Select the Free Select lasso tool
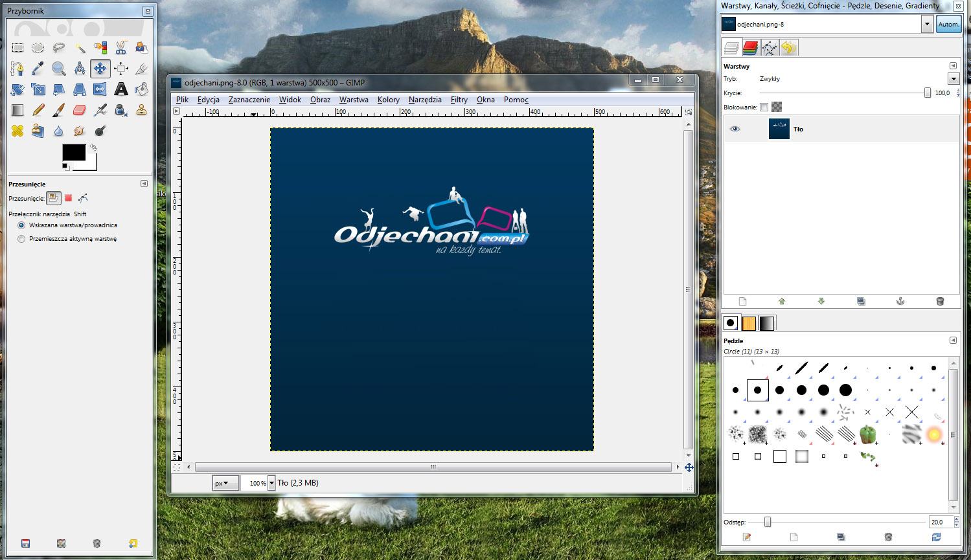This screenshot has width=971, height=560. click(x=59, y=47)
